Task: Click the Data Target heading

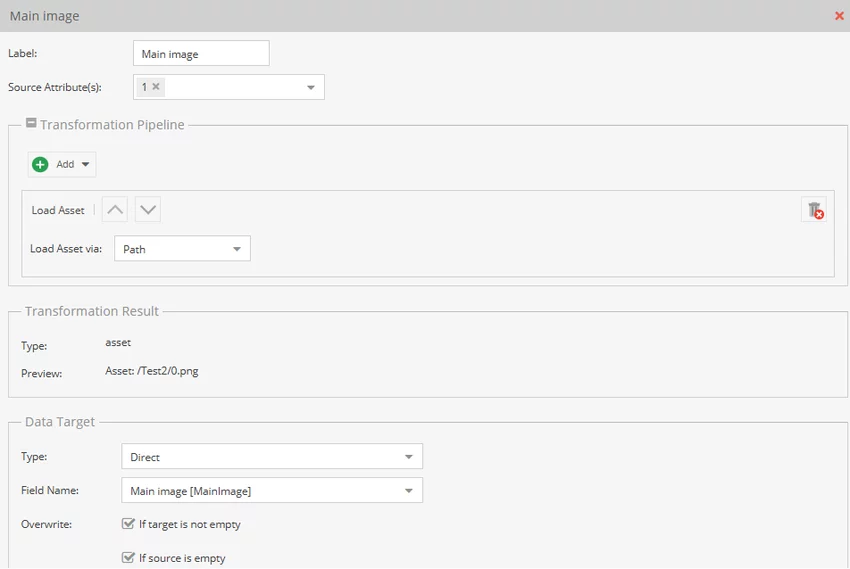Action: point(60,422)
